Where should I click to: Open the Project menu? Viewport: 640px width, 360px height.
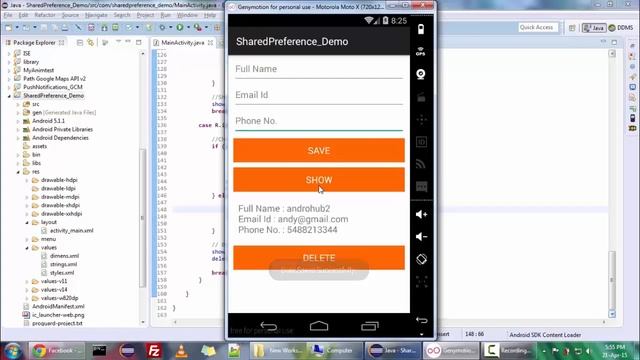pyautogui.click(x=145, y=15)
